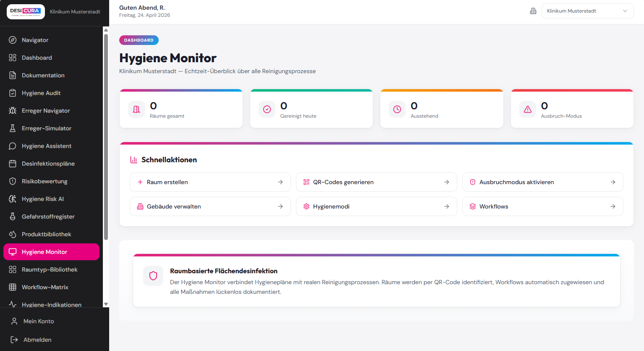Screen dimensions: 644x351
Task: Click the Ausstehend stat card
Action: point(442,108)
